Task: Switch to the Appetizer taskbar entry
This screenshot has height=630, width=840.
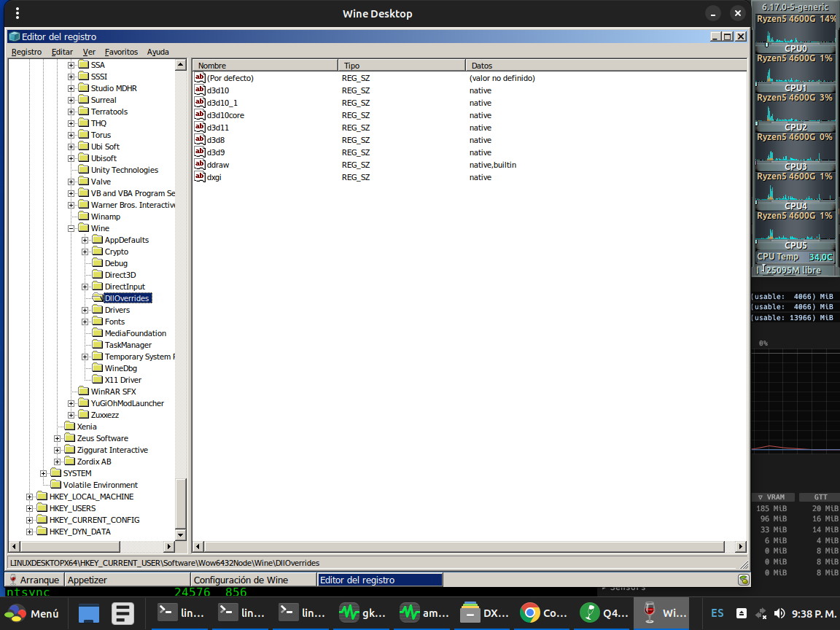Action: [x=128, y=580]
